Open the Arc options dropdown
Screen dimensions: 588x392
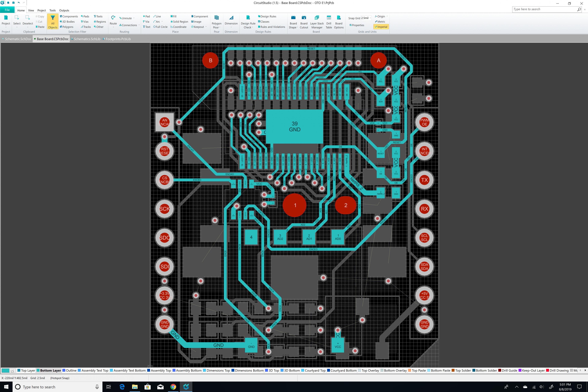162,22
